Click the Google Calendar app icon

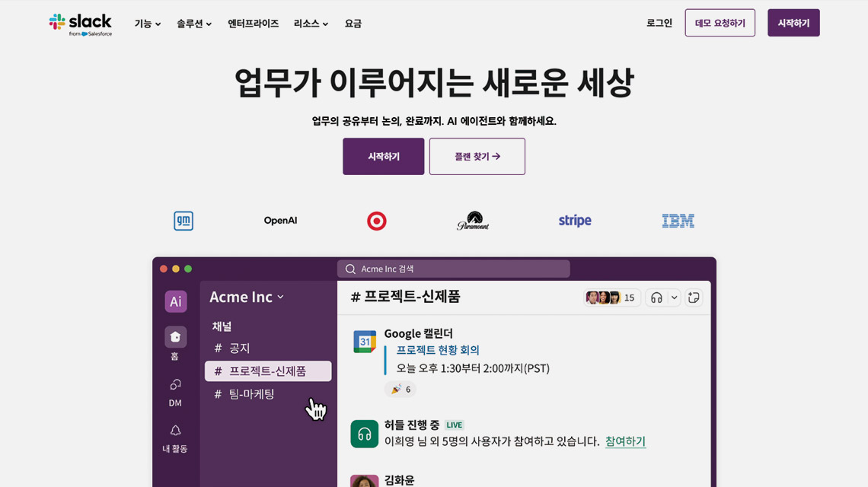point(365,342)
